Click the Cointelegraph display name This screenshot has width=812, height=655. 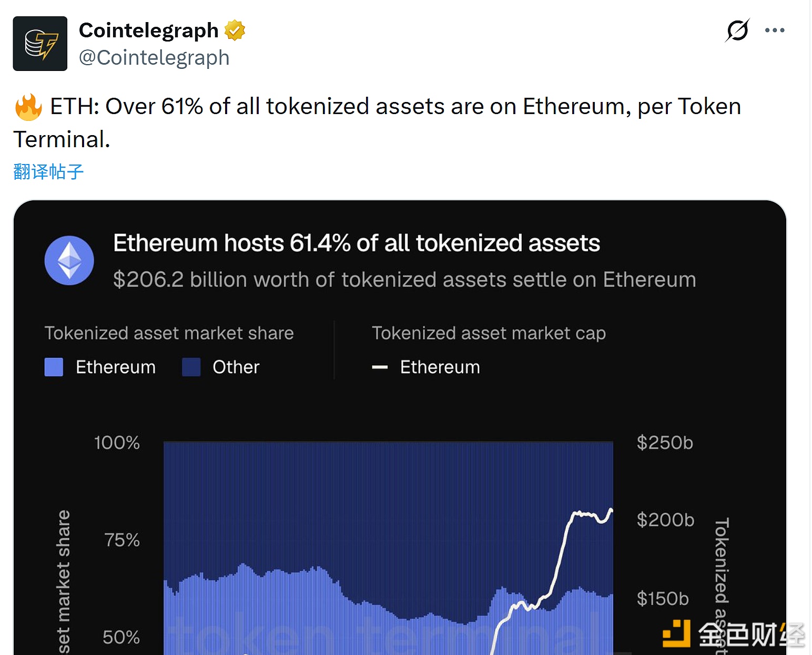(149, 30)
